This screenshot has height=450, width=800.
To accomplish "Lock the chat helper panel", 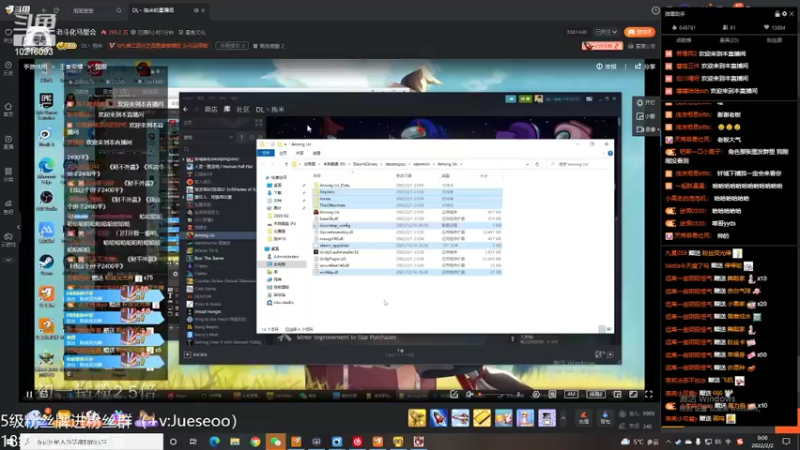I will tap(777, 14).
